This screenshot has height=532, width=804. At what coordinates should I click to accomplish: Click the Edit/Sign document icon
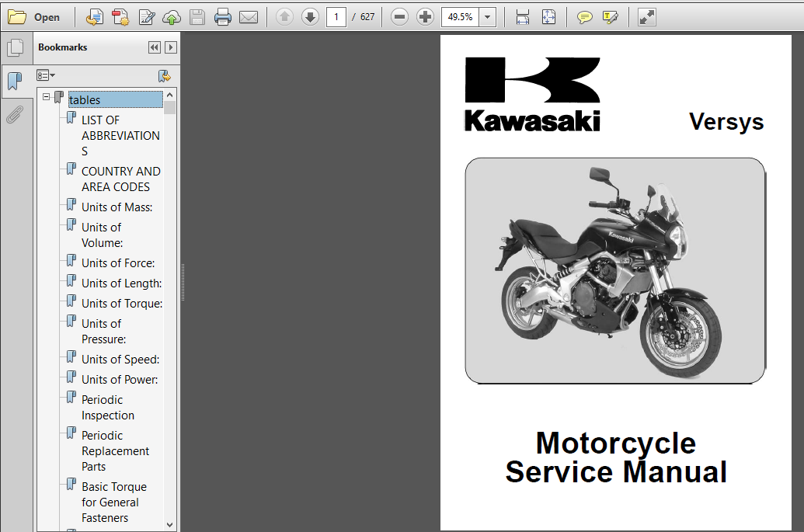pos(147,17)
